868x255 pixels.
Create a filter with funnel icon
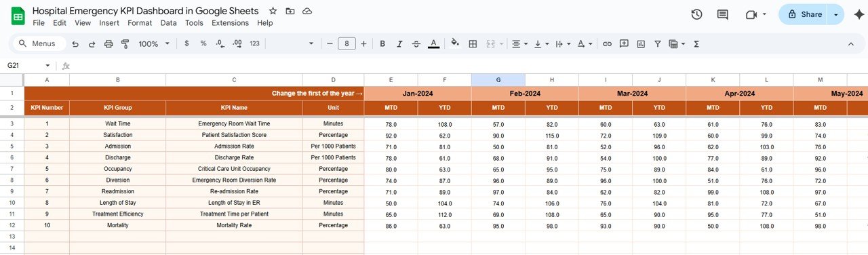[657, 43]
